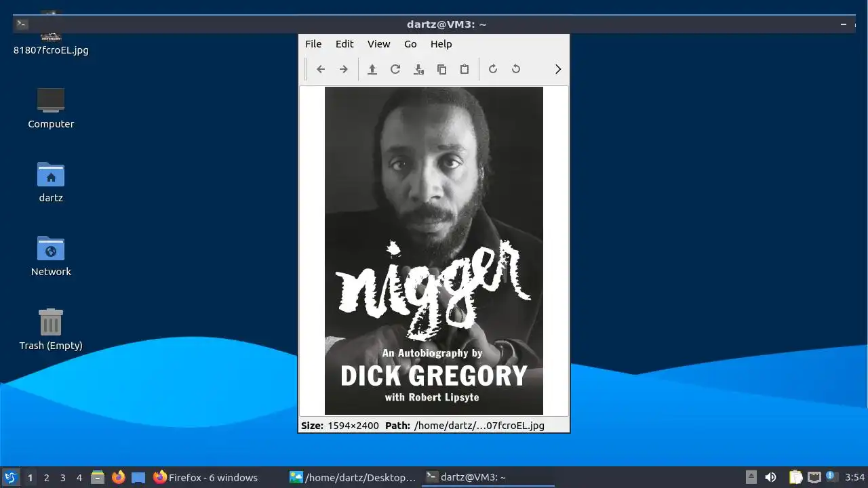This screenshot has height=488, width=868.
Task: Open the Go menu
Action: tap(410, 44)
